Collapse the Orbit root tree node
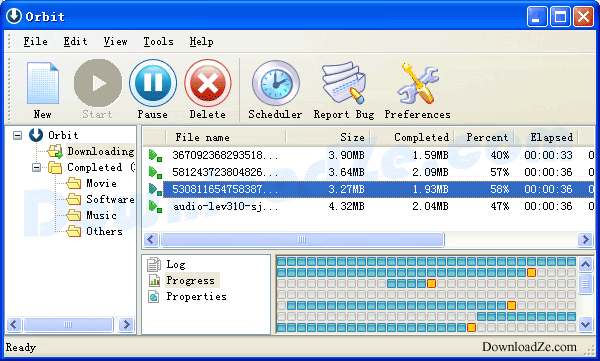Image resolution: width=600 pixels, height=361 pixels. [x=18, y=135]
